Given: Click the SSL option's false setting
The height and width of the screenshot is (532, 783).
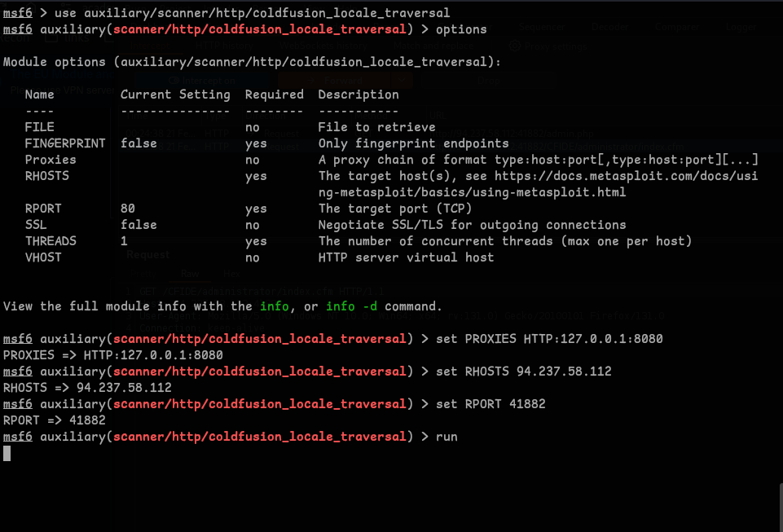Looking at the screenshot, I should coord(139,225).
